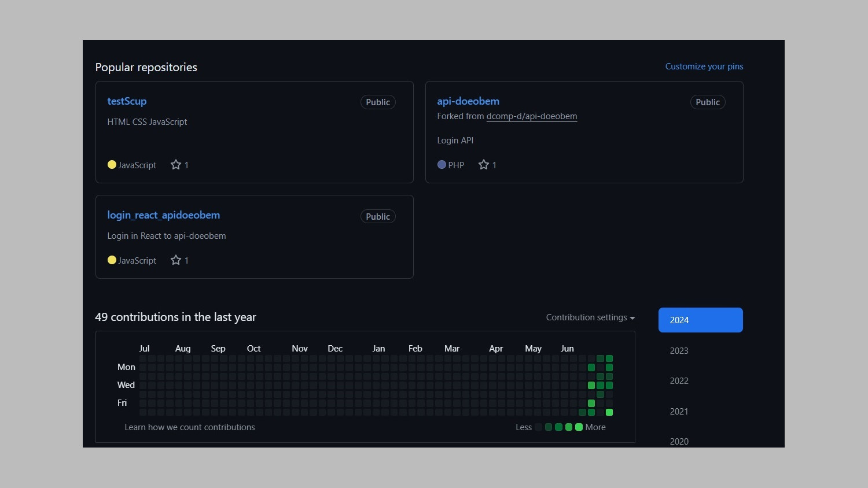Switch to the 2023 contributions year

click(679, 351)
